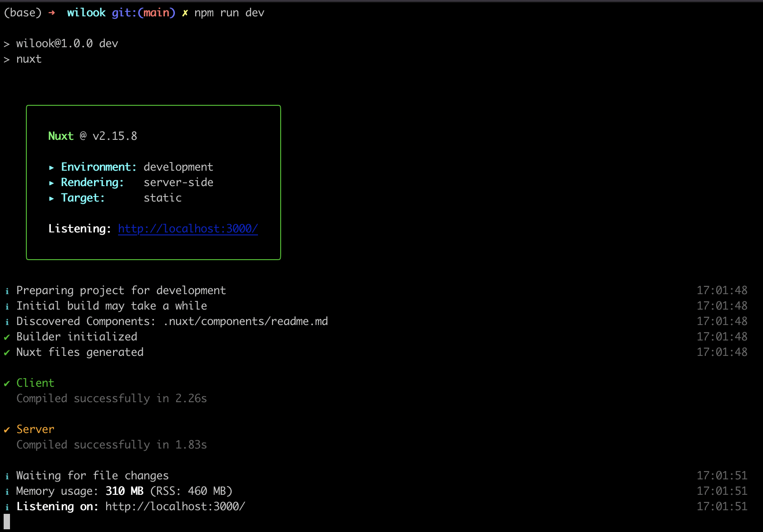Select the 'Target:' label

[x=83, y=198]
